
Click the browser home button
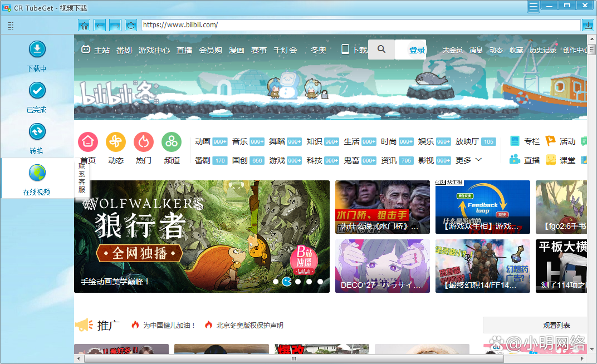tap(84, 26)
